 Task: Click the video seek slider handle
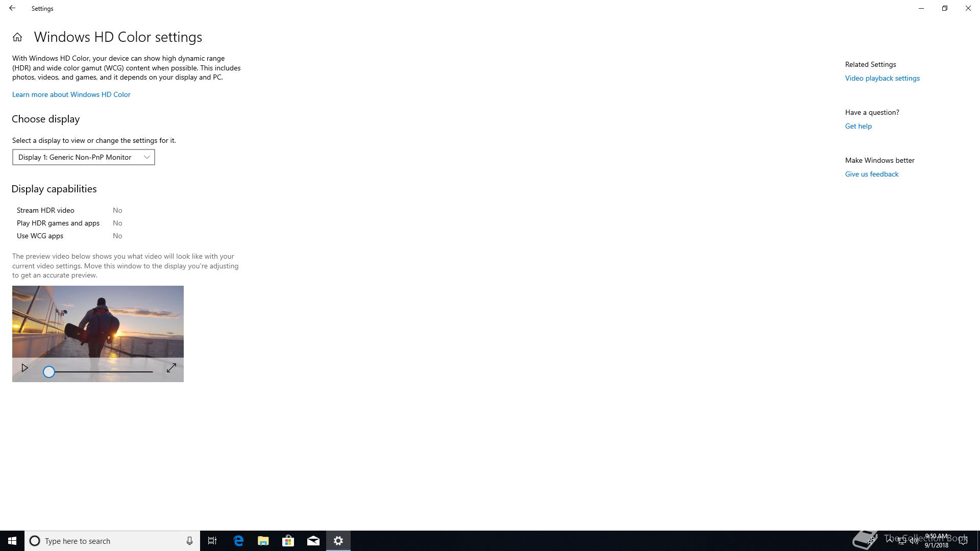pos(48,372)
